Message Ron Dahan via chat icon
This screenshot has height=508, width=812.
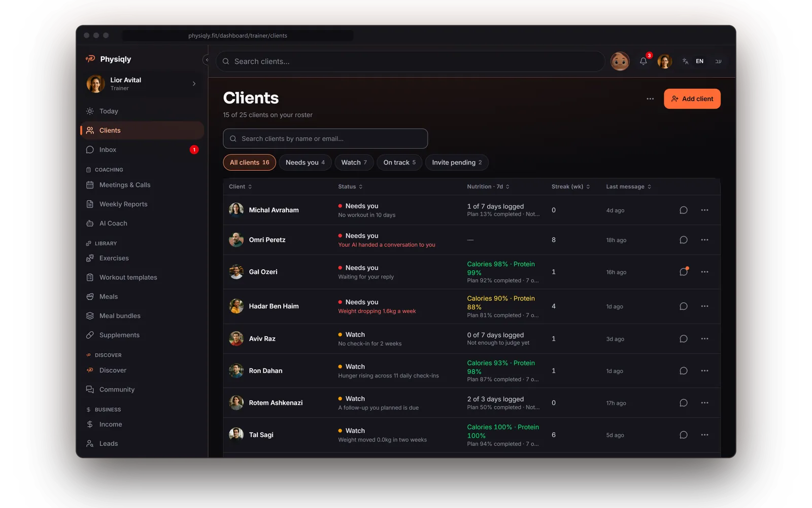(x=683, y=371)
